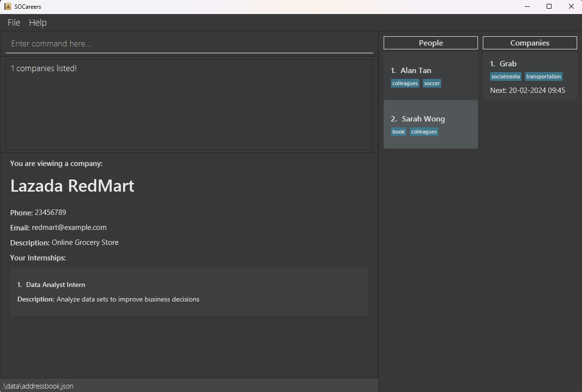582x392 pixels.
Task: Click the socialmedia tag on Grab
Action: [x=506, y=76]
